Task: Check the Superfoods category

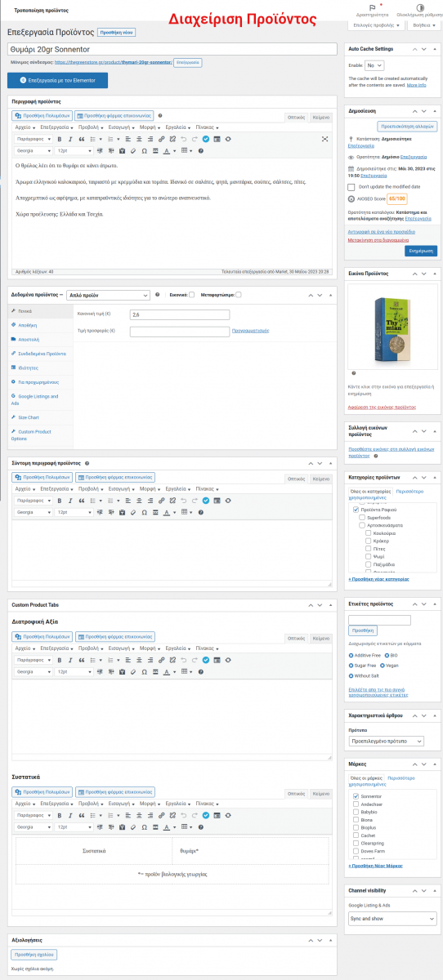Action: pyautogui.click(x=362, y=518)
